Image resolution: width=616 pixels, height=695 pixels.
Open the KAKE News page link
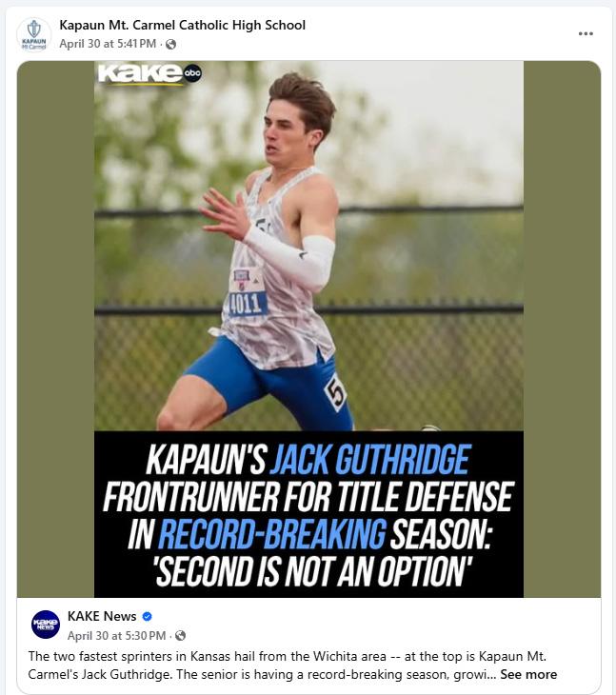click(x=102, y=616)
